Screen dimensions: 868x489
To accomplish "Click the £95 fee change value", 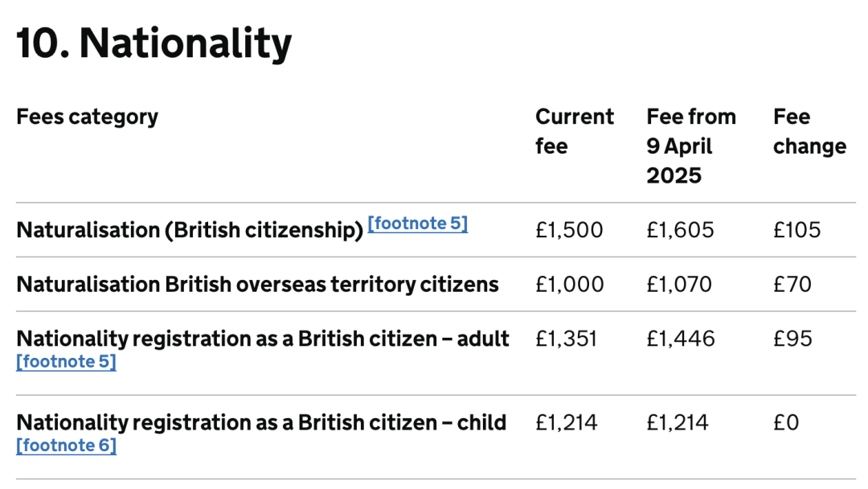I will coord(792,339).
